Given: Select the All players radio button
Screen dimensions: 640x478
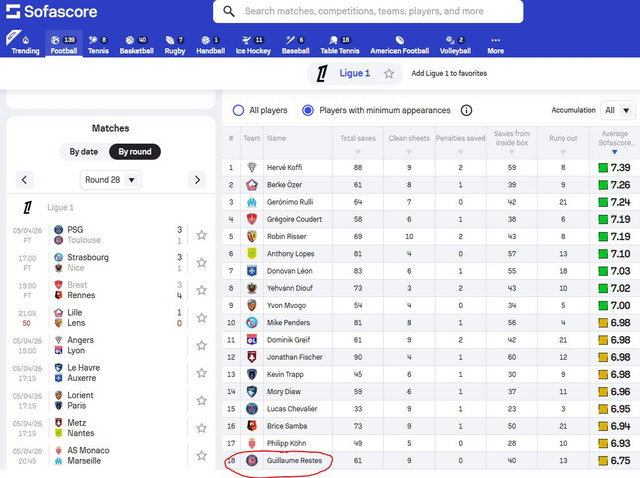Looking at the screenshot, I should click(238, 111).
